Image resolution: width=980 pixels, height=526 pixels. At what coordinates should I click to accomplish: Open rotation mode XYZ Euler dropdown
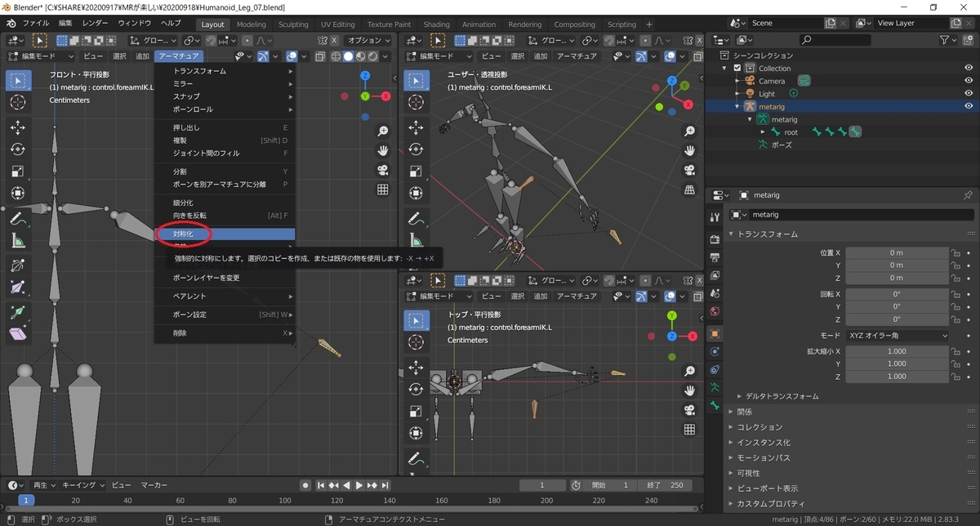[x=898, y=336]
